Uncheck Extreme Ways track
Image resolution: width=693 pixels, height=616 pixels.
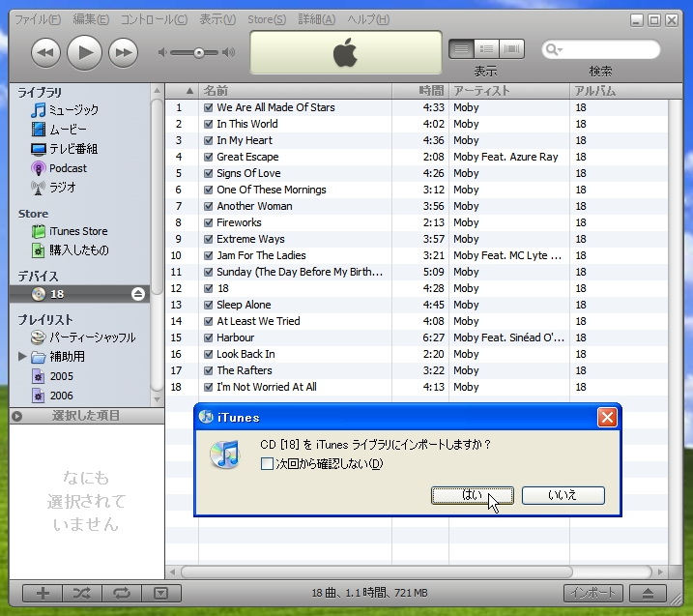click(x=209, y=239)
